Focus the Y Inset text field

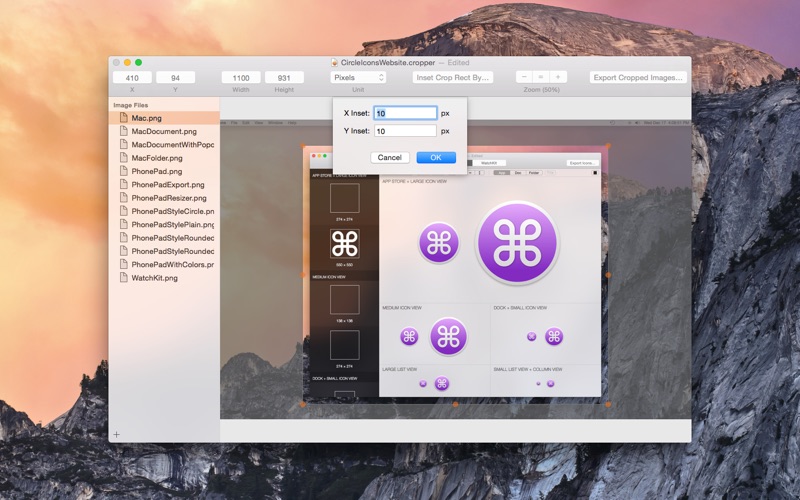405,131
